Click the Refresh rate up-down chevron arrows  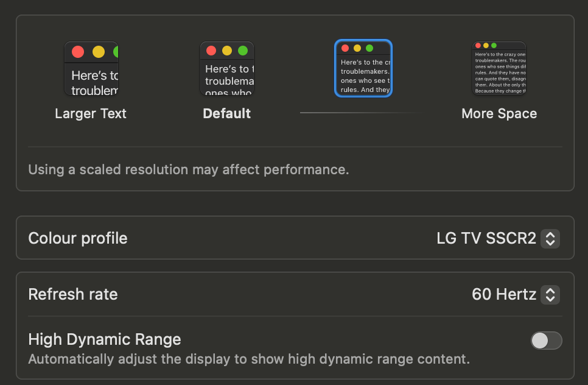coord(550,295)
